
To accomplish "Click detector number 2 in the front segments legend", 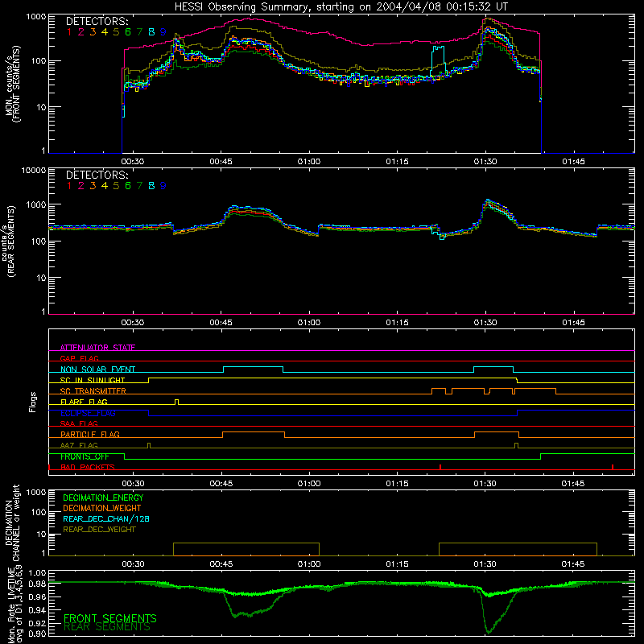I will tap(81, 32).
